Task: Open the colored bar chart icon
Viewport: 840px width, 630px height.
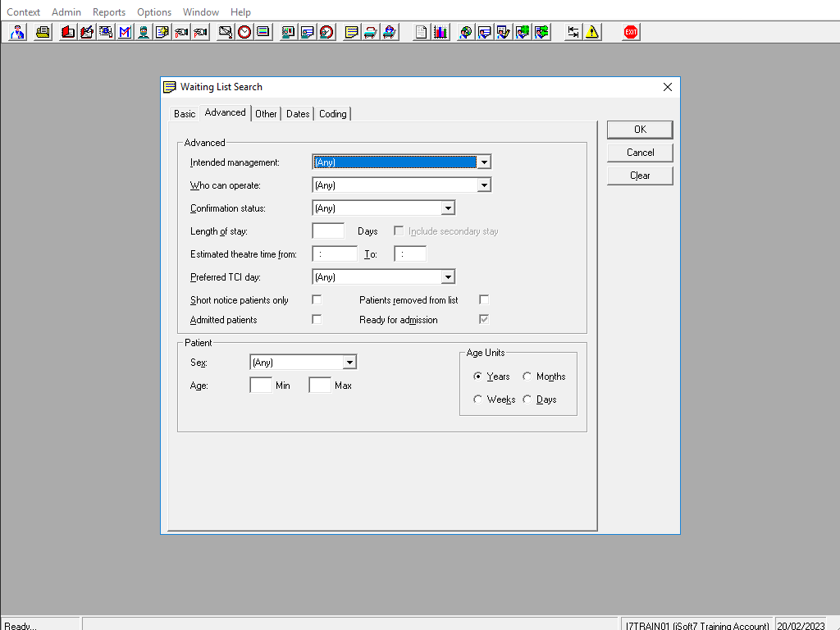Action: (441, 32)
